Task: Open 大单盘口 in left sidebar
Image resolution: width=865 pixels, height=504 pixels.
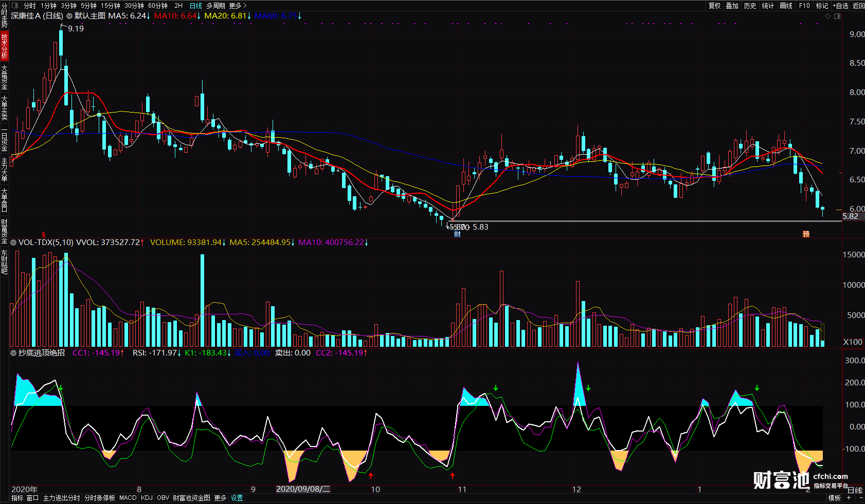Action: [4, 200]
